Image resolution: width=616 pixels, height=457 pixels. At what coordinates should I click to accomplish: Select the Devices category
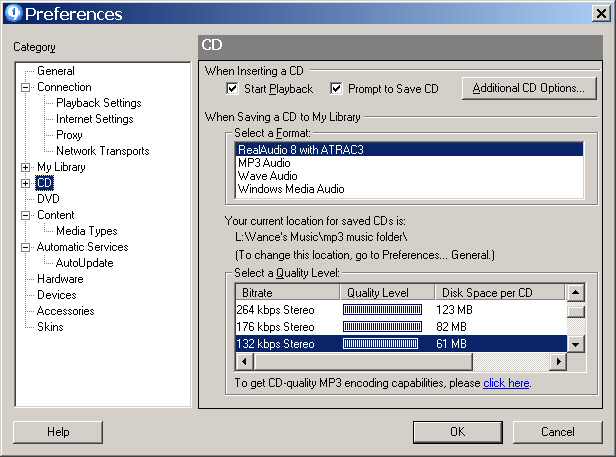pyautogui.click(x=57, y=295)
